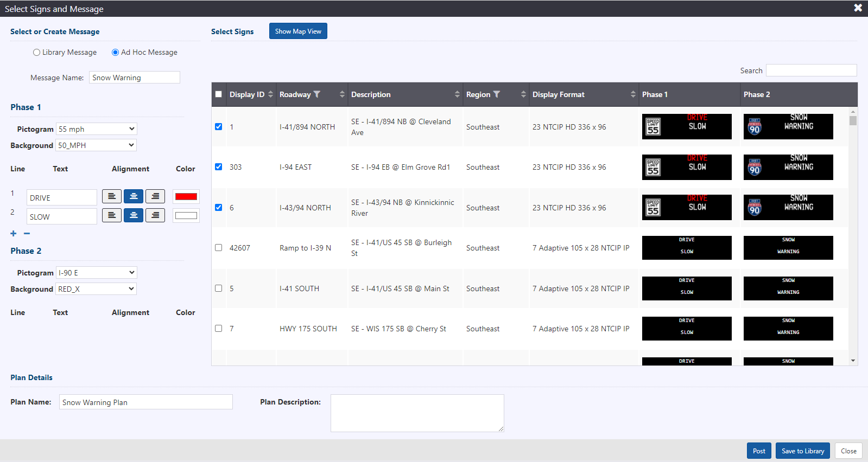The width and height of the screenshot is (868, 462).
Task: Check sign with Display ID 42607
Action: [219, 247]
